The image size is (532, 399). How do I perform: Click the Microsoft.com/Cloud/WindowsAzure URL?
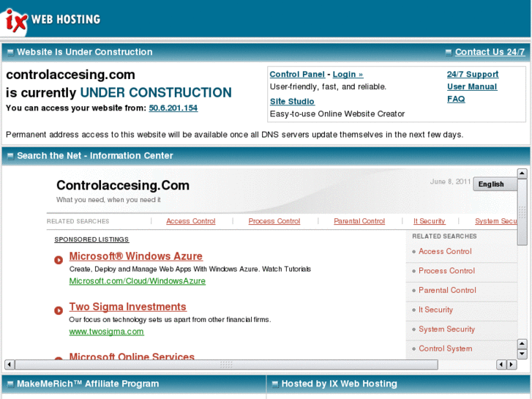pyautogui.click(x=138, y=281)
